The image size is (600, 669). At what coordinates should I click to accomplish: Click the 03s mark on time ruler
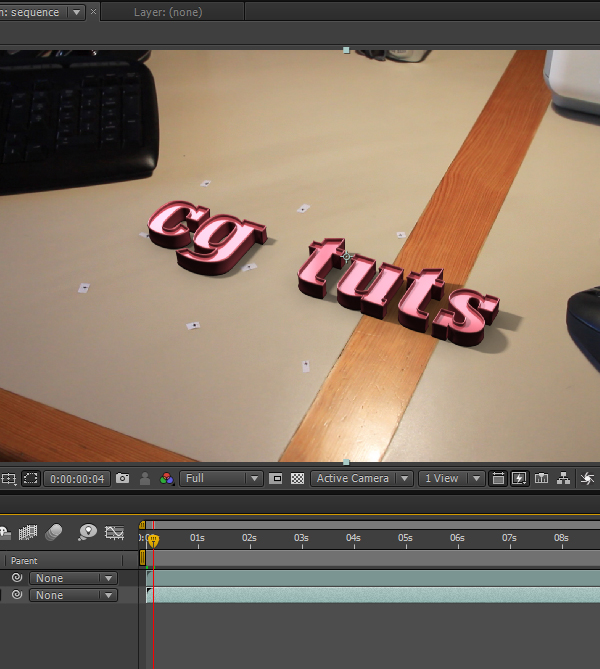tap(302, 538)
